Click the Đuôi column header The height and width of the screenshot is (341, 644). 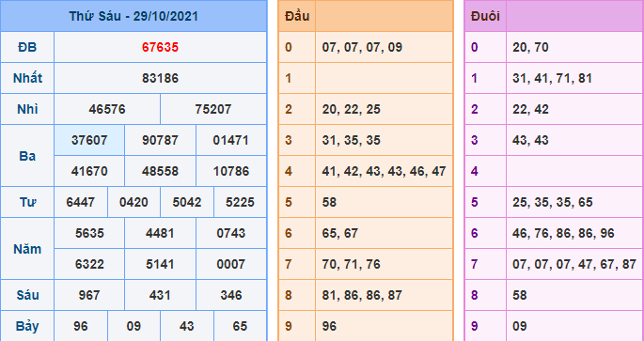485,16
